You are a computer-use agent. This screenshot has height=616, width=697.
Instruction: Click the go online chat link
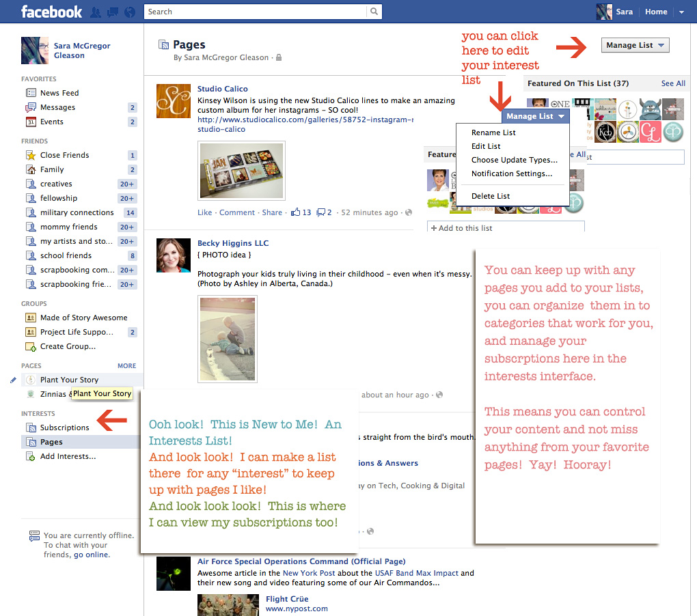pos(92,555)
